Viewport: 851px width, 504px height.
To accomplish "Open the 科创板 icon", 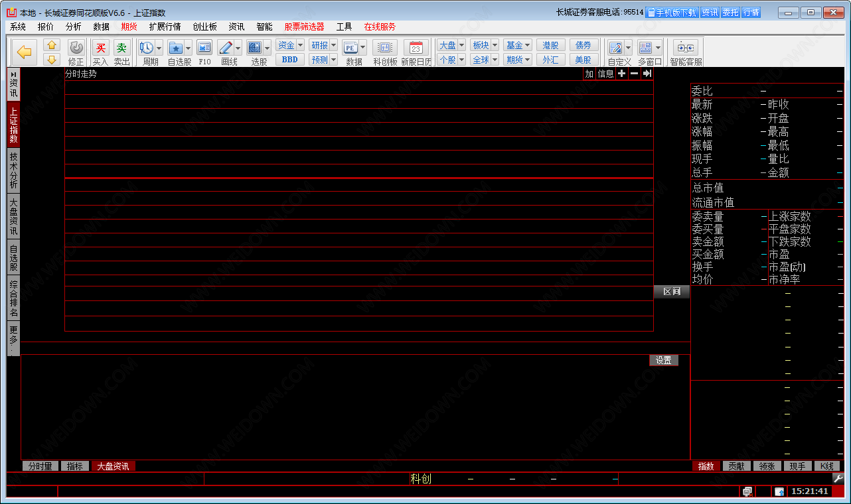I will [385, 48].
